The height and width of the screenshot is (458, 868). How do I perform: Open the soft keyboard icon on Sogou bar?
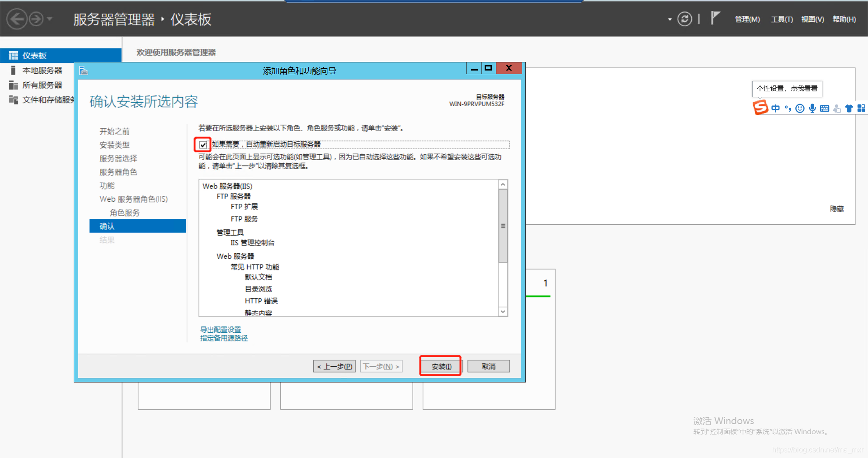(824, 108)
